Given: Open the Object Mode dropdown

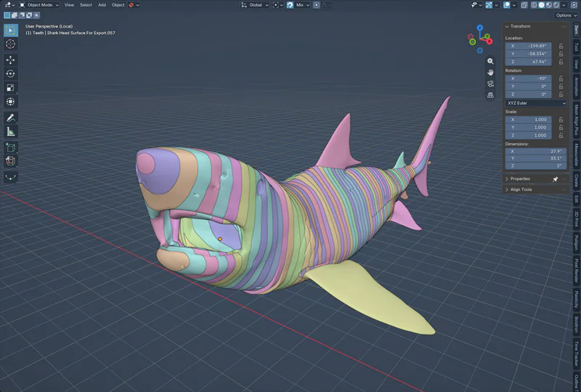Looking at the screenshot, I should (39, 5).
